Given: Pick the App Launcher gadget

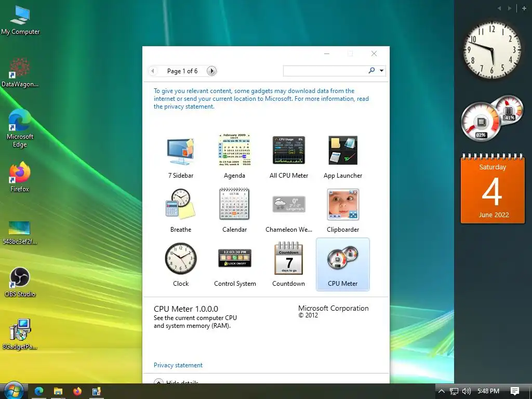Looking at the screenshot, I should [x=343, y=150].
